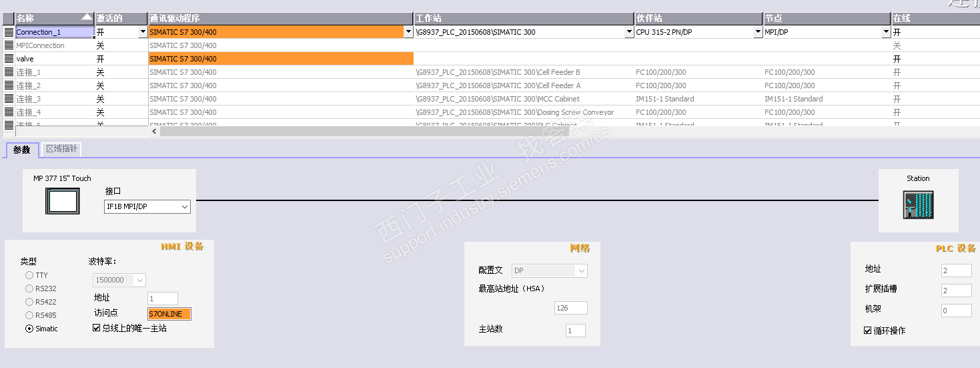This screenshot has height=368, width=980.
Task: Click the HMI 地址 input field
Action: pos(163,299)
